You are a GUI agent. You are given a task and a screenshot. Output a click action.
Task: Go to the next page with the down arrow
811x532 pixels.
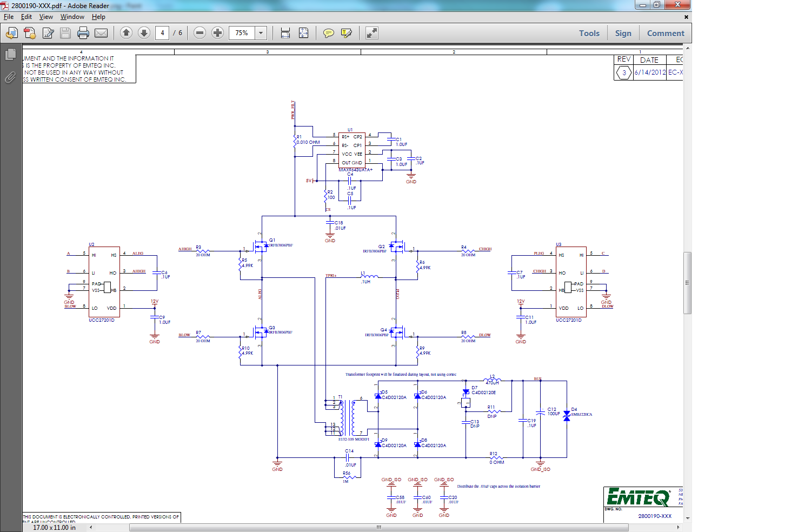coord(144,33)
